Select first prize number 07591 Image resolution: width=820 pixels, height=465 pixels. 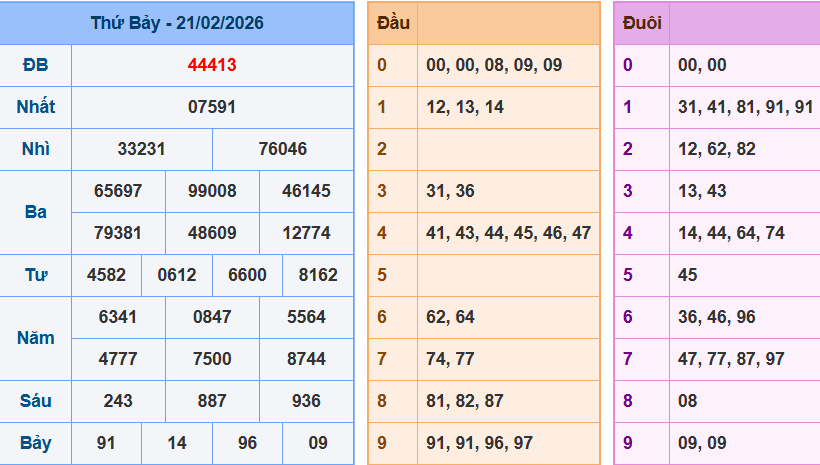tap(212, 107)
